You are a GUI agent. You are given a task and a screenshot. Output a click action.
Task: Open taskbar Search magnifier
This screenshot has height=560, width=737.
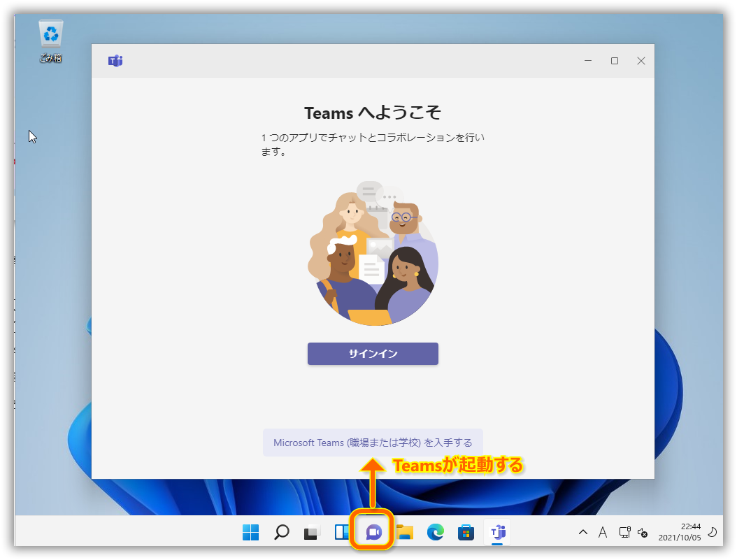(x=282, y=532)
